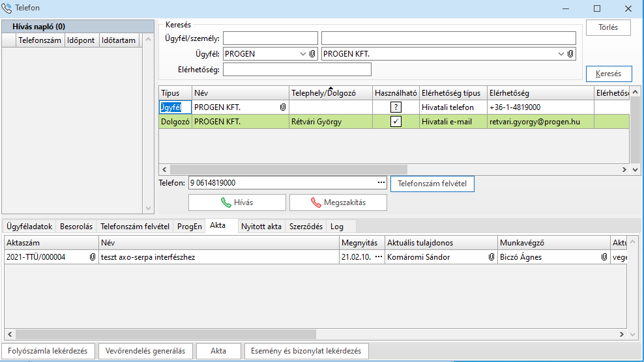The image size is (644, 362).
Task: Click the Törlés button
Action: click(x=608, y=27)
